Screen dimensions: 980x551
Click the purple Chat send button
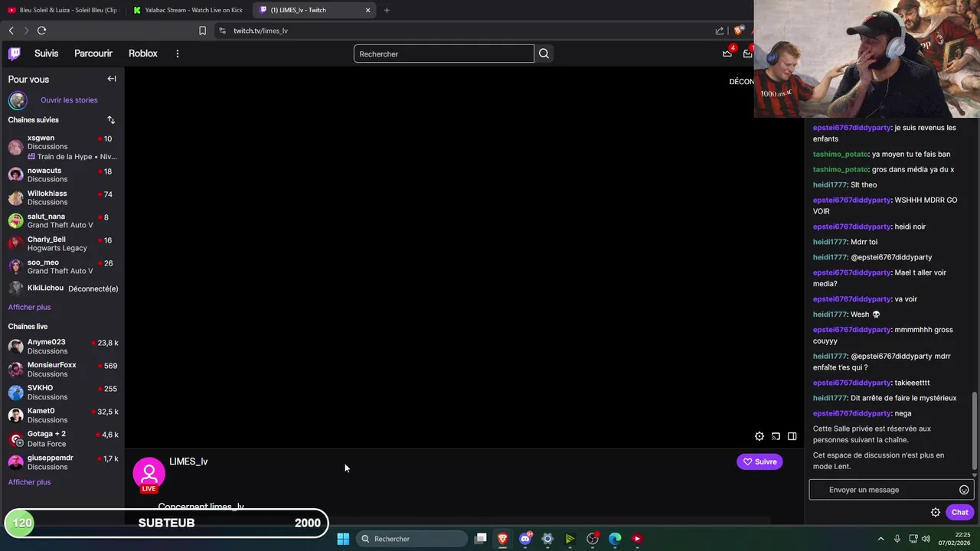959,513
